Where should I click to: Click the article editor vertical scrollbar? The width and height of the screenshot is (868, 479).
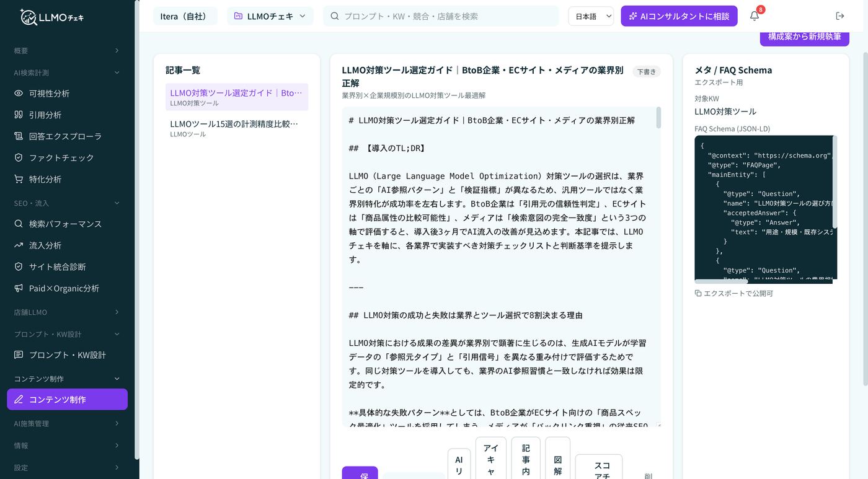pyautogui.click(x=658, y=118)
